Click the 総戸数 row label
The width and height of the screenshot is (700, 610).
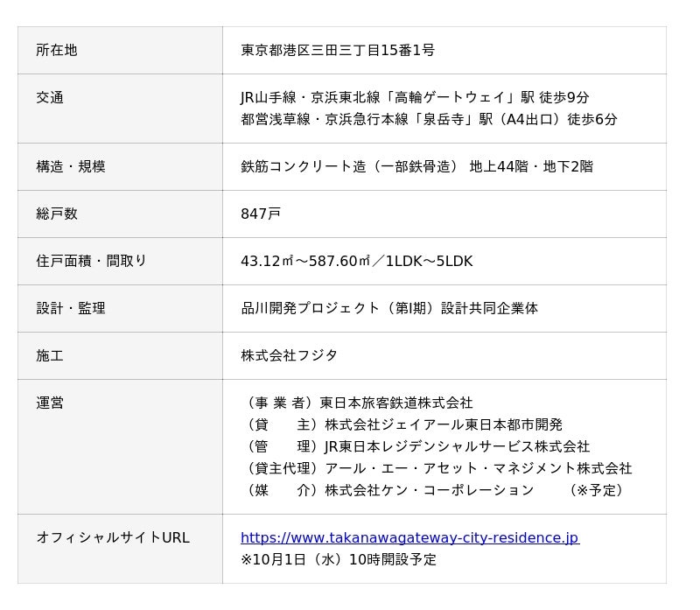(57, 214)
